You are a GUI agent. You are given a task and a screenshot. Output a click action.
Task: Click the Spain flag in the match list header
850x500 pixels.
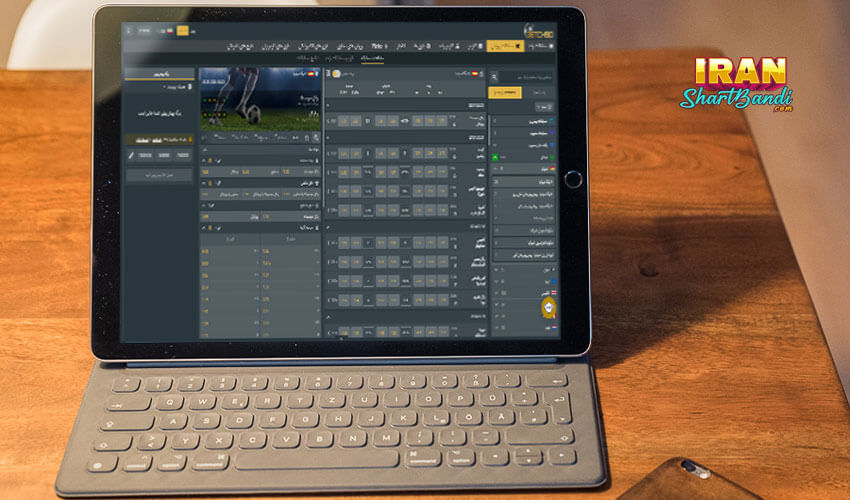[475, 73]
